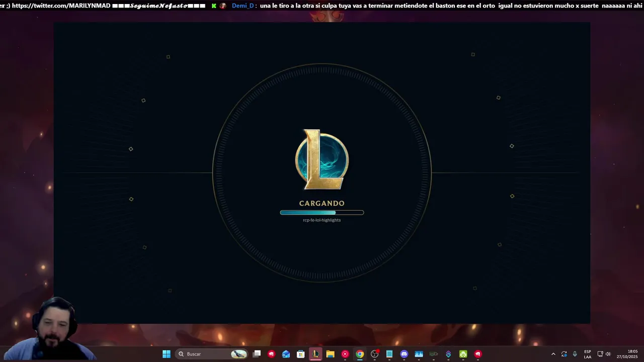Open the purple diamond app icon

[448, 354]
